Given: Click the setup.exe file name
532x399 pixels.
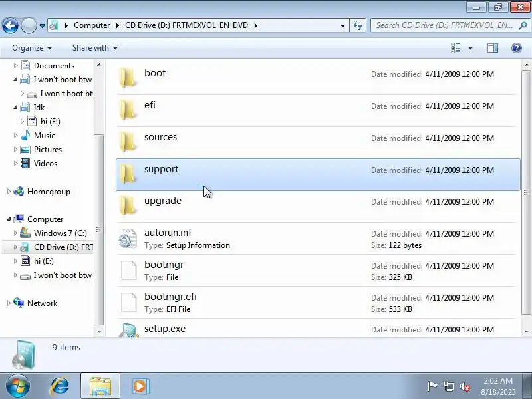Looking at the screenshot, I should tap(165, 329).
